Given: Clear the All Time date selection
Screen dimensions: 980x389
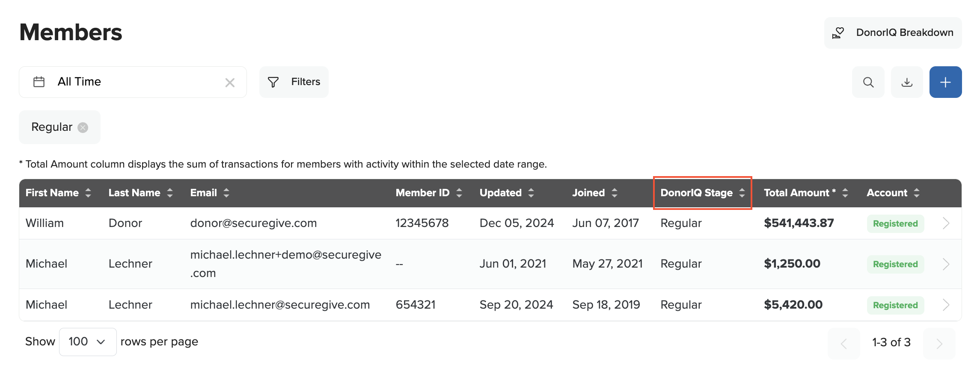Looking at the screenshot, I should (230, 82).
